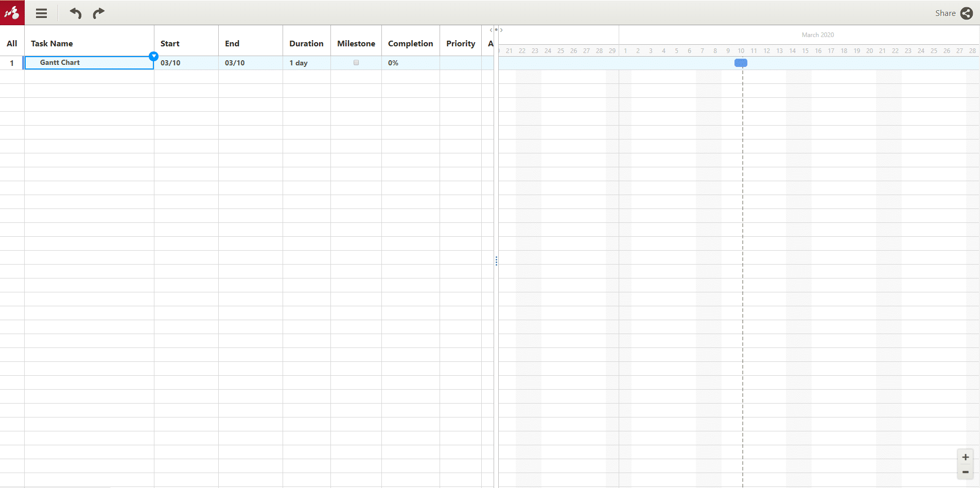Image resolution: width=980 pixels, height=488 pixels.
Task: Undo the last action
Action: tap(76, 13)
